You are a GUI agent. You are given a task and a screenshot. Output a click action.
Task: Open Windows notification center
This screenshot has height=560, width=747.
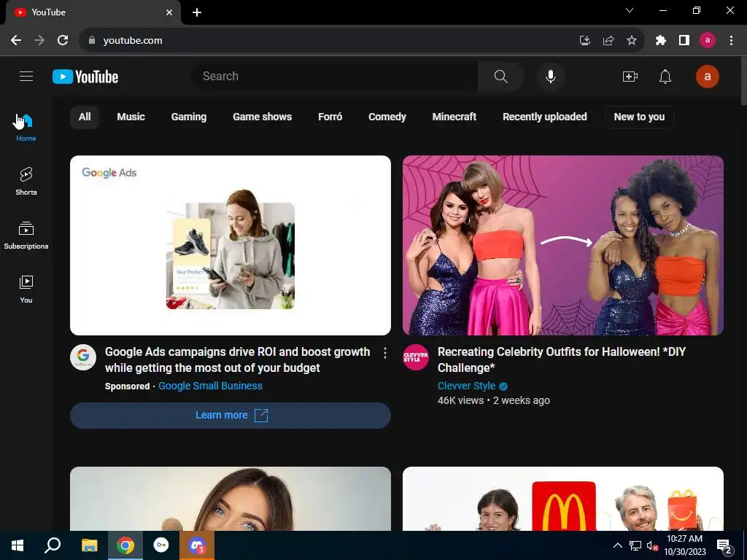tap(724, 545)
